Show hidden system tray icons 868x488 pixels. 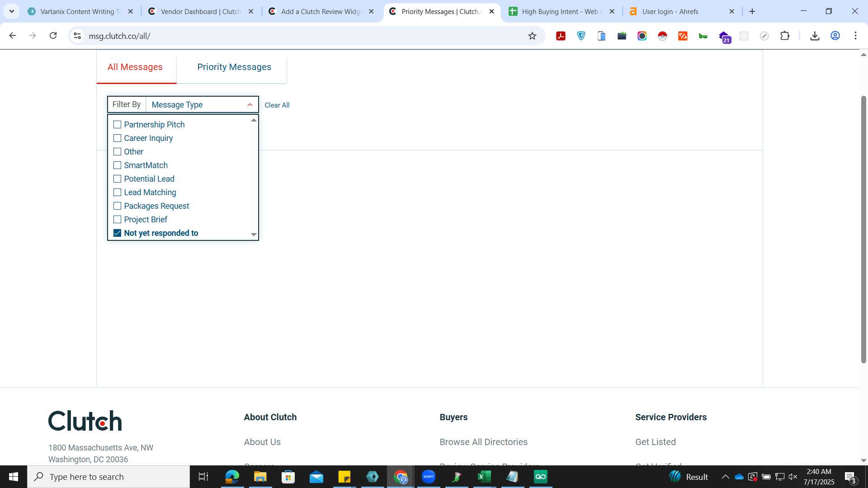point(725,477)
